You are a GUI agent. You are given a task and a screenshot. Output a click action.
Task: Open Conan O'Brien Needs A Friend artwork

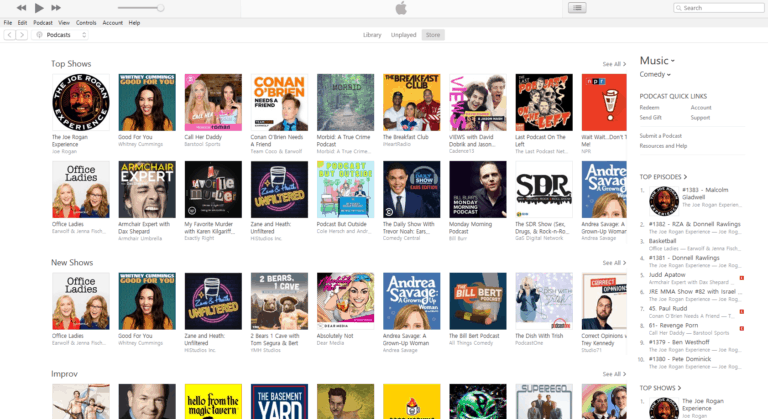pyautogui.click(x=279, y=103)
